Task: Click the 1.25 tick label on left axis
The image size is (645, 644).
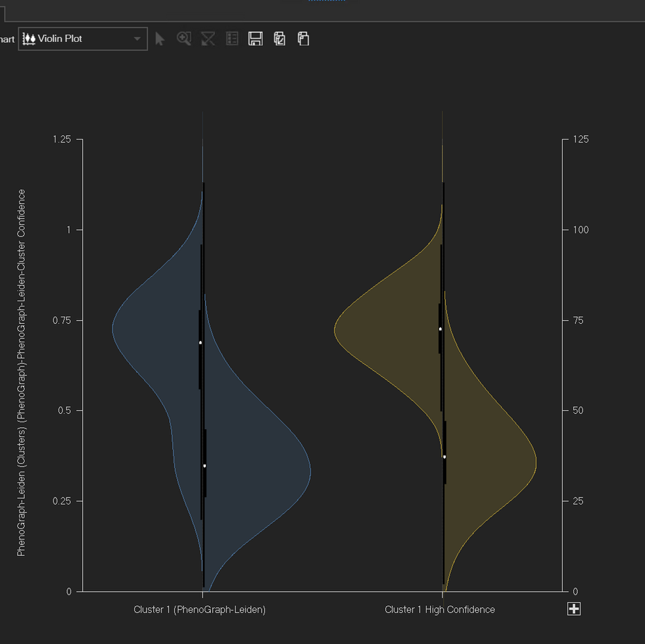Action: [62, 139]
